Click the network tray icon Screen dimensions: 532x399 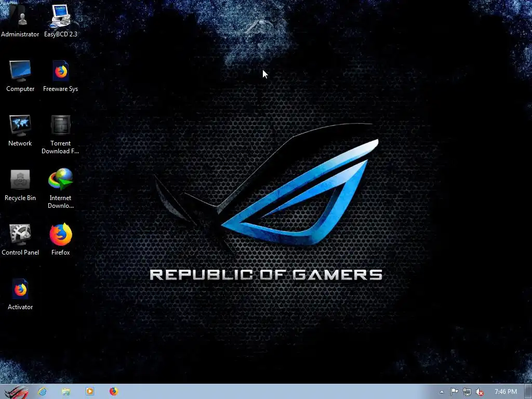467,392
